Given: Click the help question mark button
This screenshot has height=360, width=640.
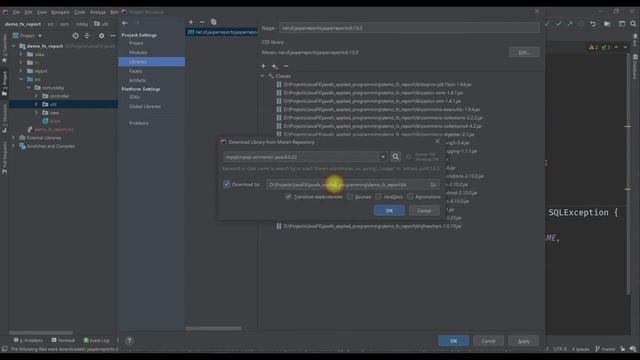Looking at the screenshot, I should (x=129, y=340).
